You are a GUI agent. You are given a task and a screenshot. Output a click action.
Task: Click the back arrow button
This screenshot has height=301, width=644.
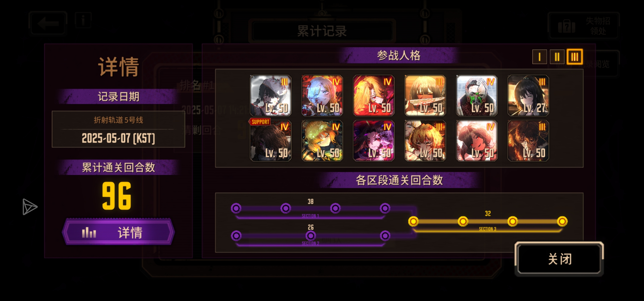[x=48, y=23]
